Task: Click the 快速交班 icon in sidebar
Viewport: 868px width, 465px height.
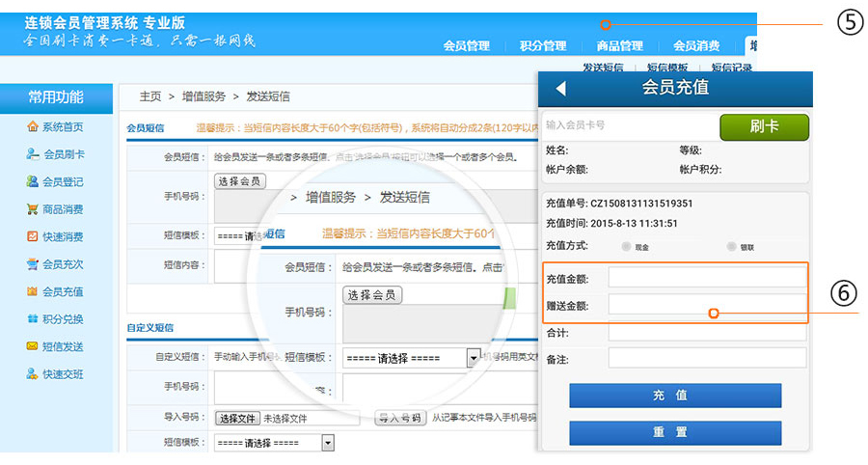Action: pos(33,374)
